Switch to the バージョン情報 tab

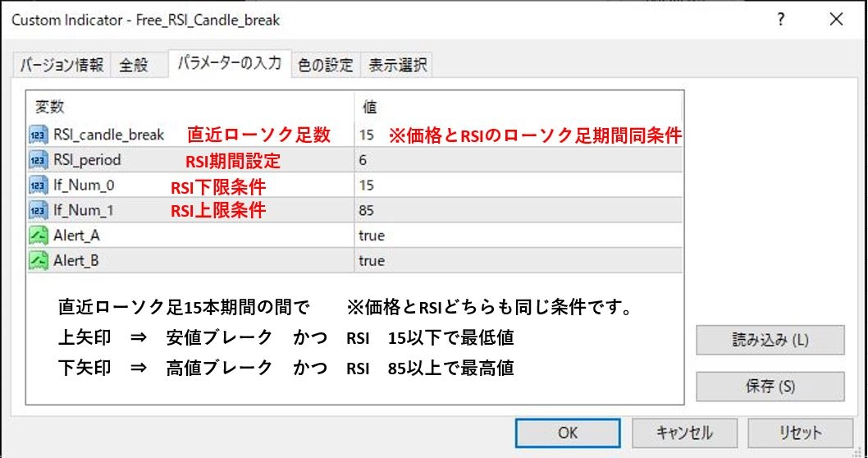click(x=62, y=65)
